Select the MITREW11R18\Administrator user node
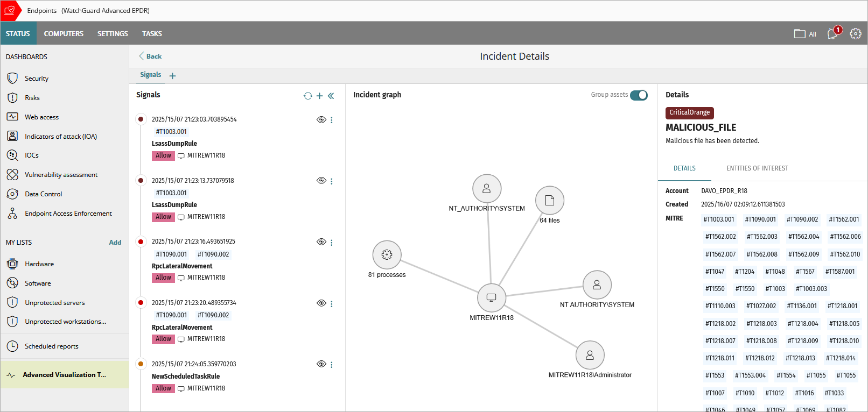 [x=590, y=355]
